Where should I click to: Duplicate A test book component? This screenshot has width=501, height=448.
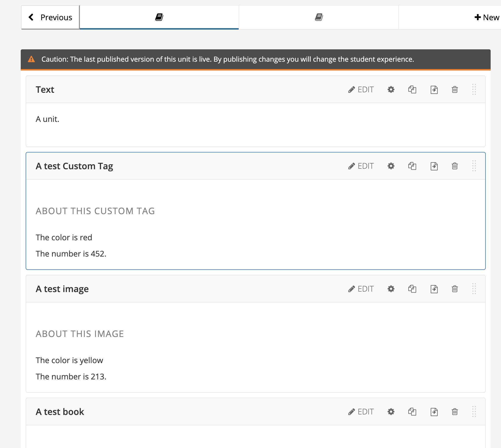point(412,412)
